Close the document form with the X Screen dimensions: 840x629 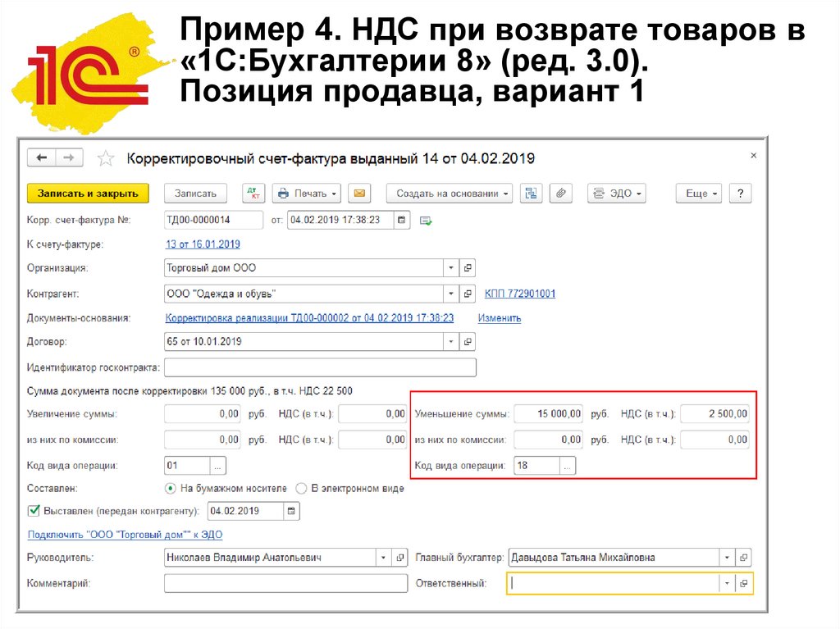click(753, 155)
